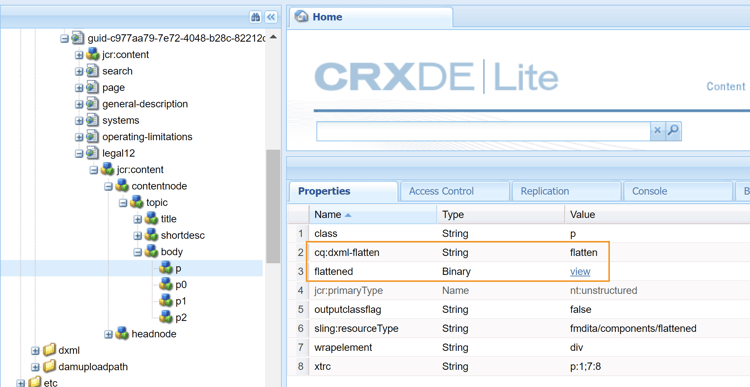Select the dxml folder icon
Viewport: 750px width, 387px height.
coord(50,351)
